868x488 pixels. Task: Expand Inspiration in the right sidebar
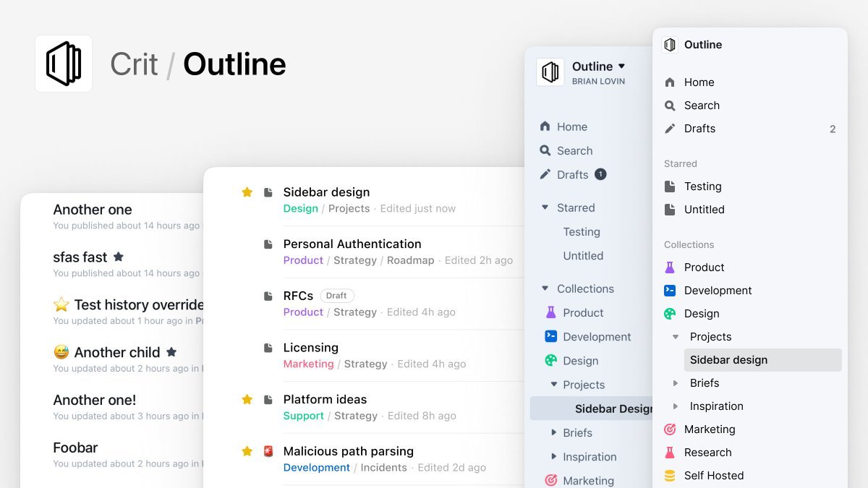click(x=676, y=406)
